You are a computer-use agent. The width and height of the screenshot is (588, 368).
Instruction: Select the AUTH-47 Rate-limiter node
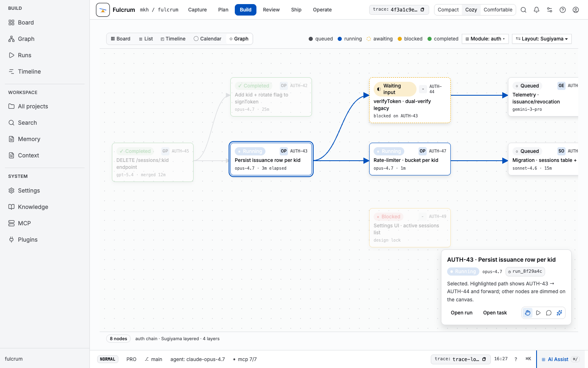point(410,159)
